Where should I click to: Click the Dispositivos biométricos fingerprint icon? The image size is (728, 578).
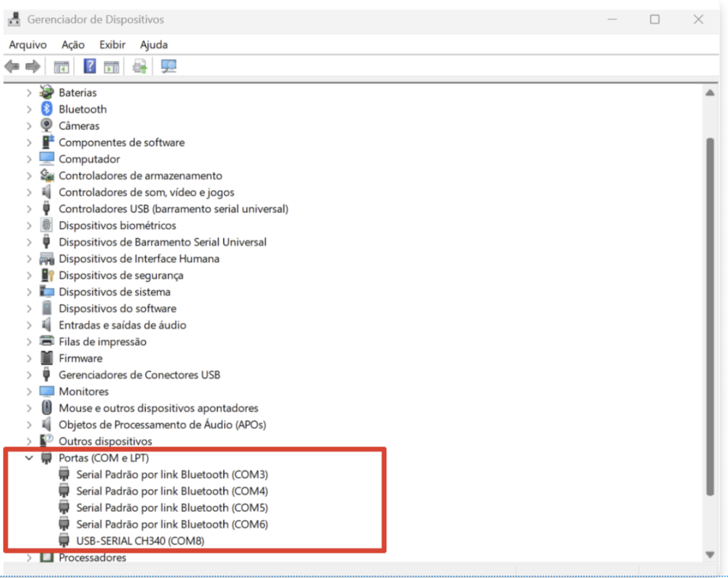[x=46, y=225]
